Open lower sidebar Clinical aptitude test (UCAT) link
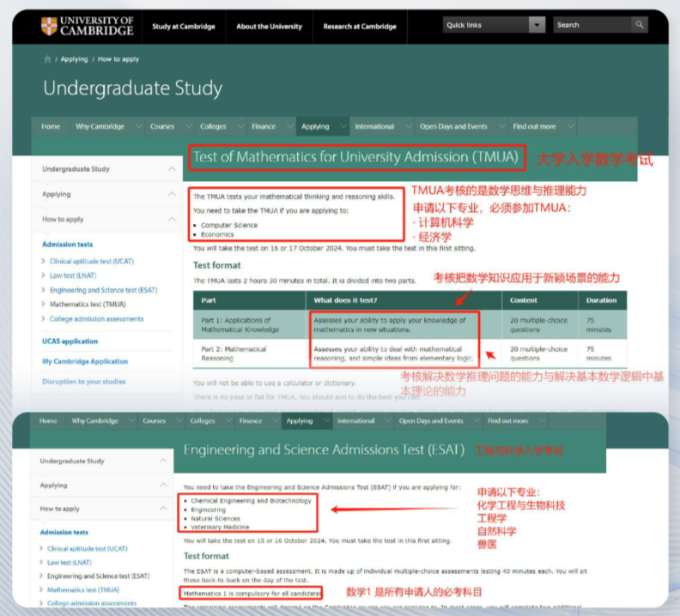Image resolution: width=680 pixels, height=616 pixels. click(88, 548)
